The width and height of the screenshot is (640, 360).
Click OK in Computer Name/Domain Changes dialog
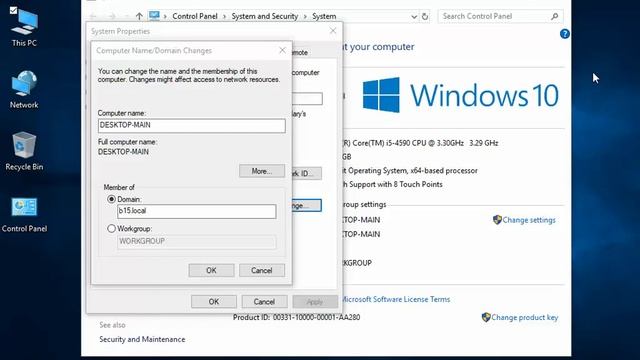211,270
